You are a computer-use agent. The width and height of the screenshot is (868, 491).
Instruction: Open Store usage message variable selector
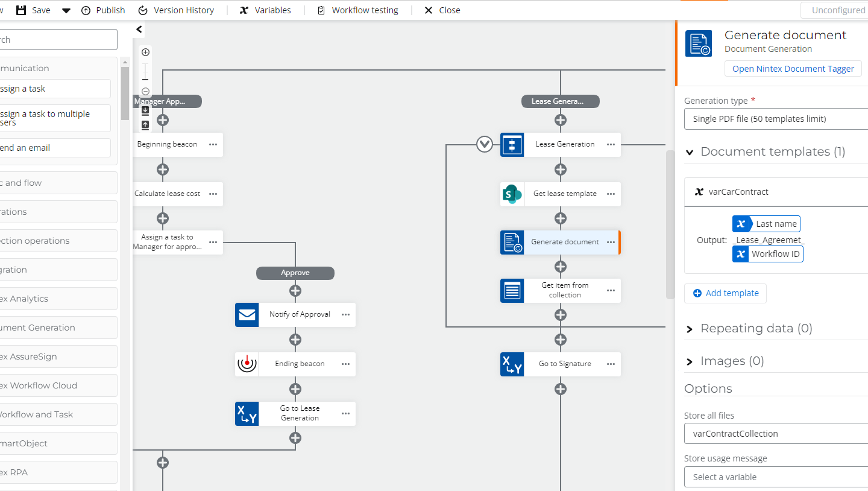point(776,477)
